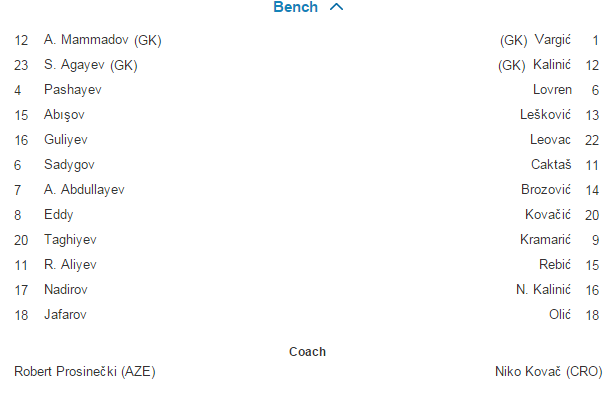Open coach Robert Prosinečki (AZE)
This screenshot has height=406, width=615.
[84, 371]
